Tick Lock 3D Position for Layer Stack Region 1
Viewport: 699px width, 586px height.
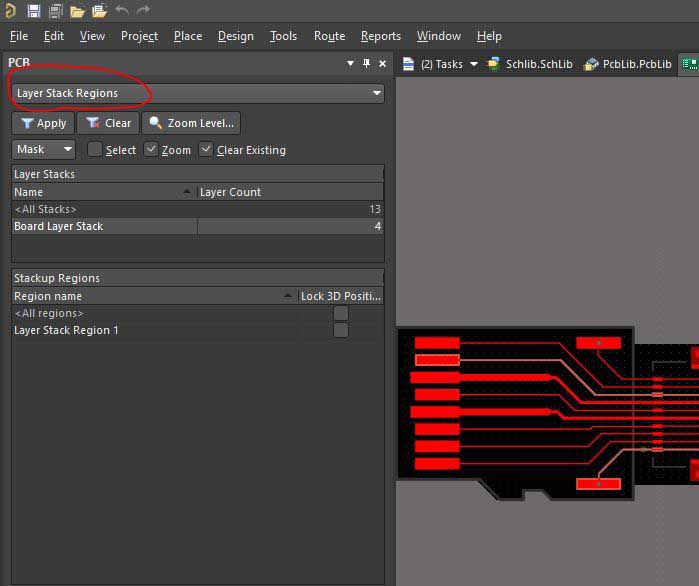[x=341, y=330]
